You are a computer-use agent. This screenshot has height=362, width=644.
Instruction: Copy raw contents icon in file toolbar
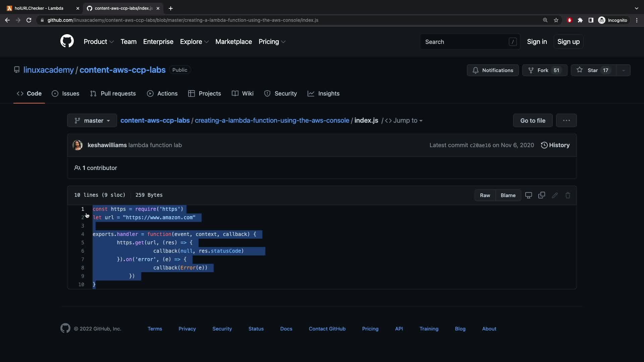click(541, 195)
